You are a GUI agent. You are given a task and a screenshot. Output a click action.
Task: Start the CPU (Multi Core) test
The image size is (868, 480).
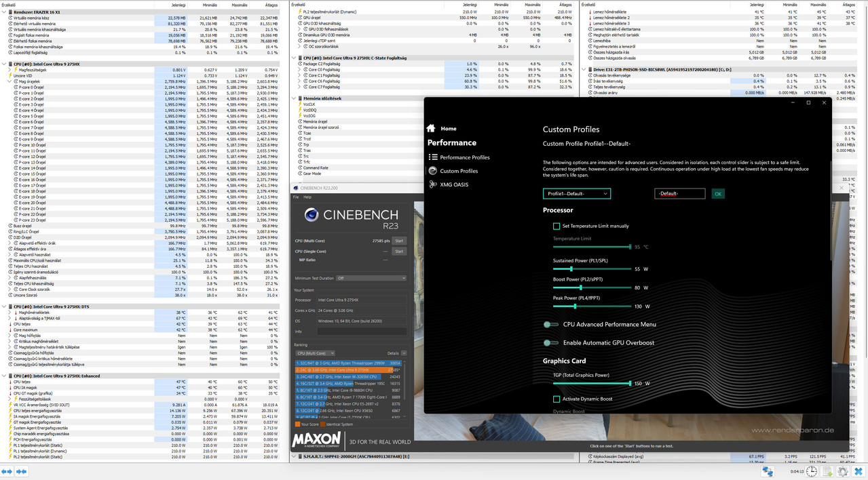coord(399,241)
